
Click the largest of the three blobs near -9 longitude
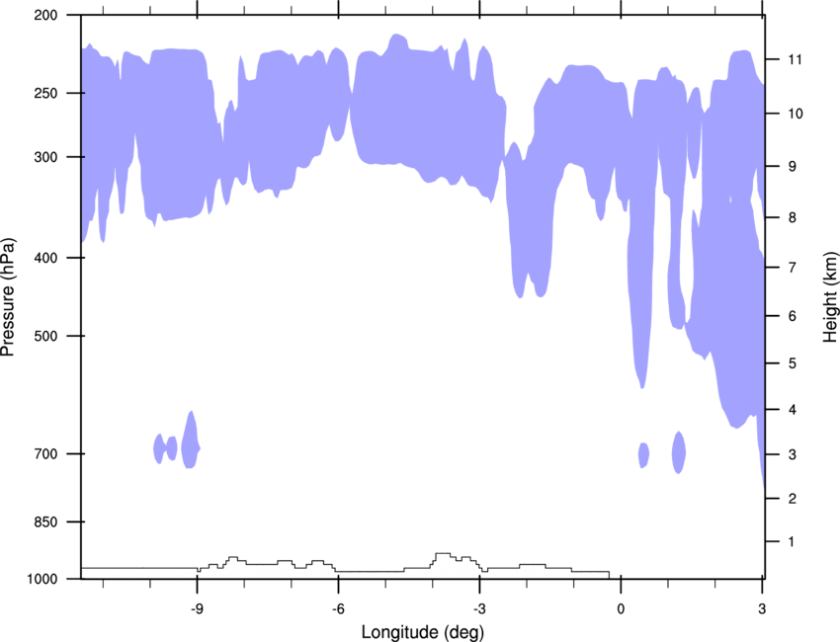point(191,441)
